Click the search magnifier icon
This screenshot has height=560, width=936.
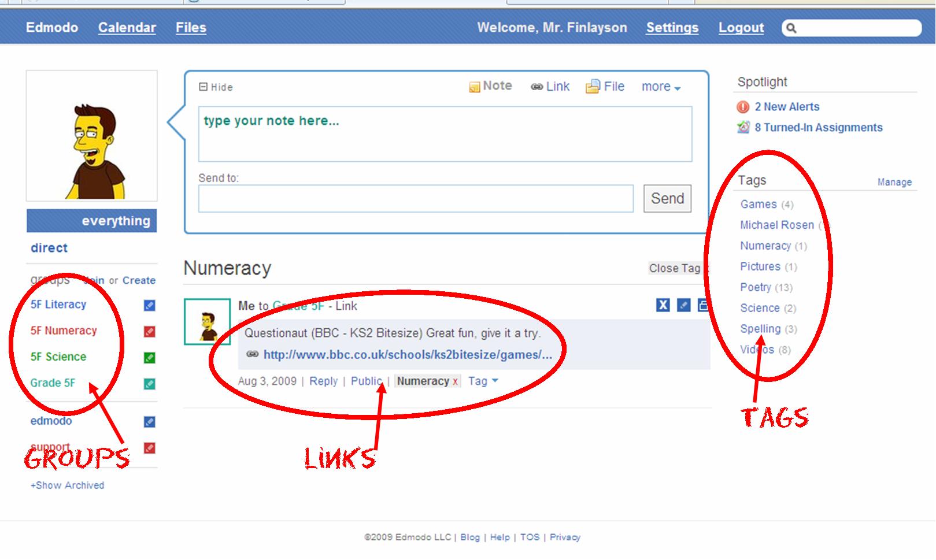(791, 28)
